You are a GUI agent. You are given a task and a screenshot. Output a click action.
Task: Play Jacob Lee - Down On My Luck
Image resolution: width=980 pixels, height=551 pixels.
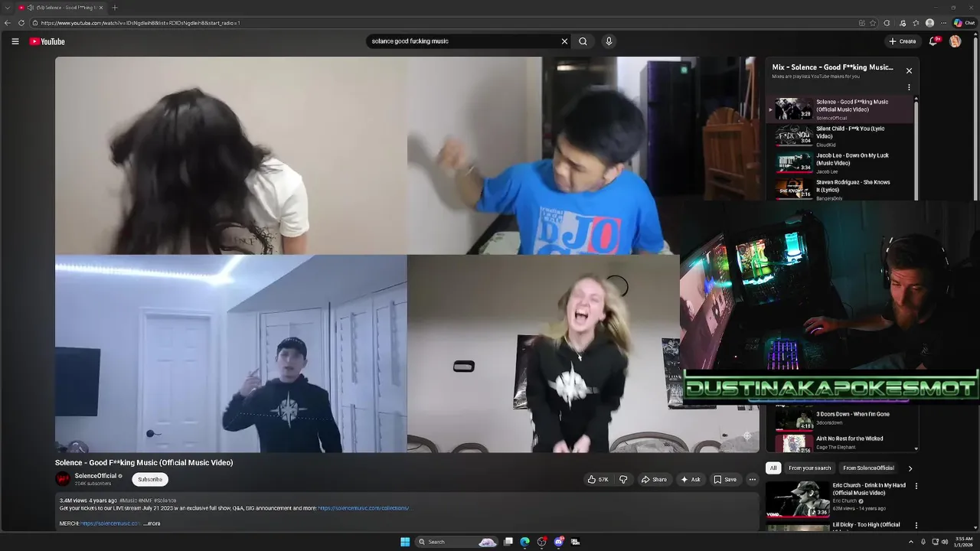click(x=841, y=163)
